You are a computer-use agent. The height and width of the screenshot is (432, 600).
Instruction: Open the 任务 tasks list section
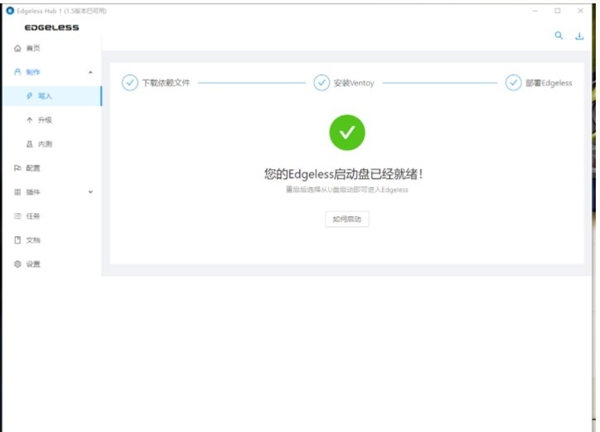coord(27,216)
